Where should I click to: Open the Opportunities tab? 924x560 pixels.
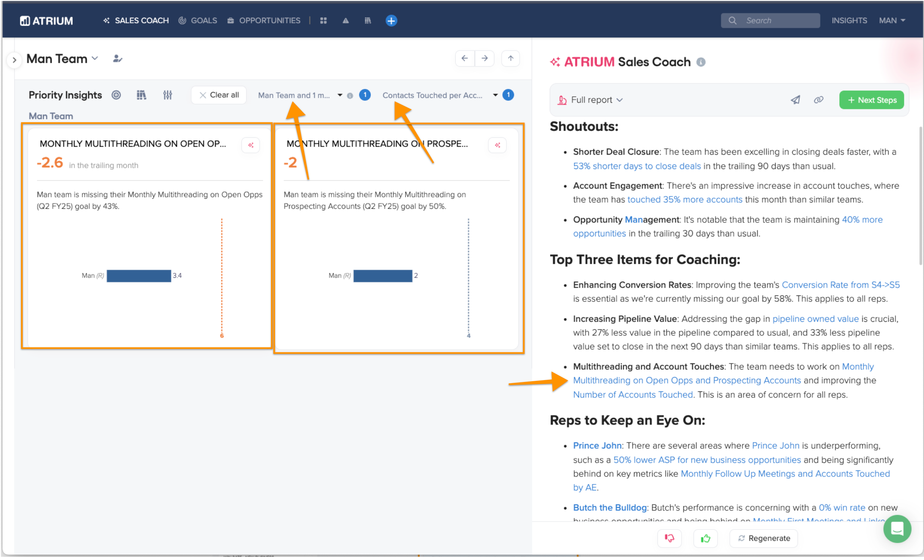[264, 21]
